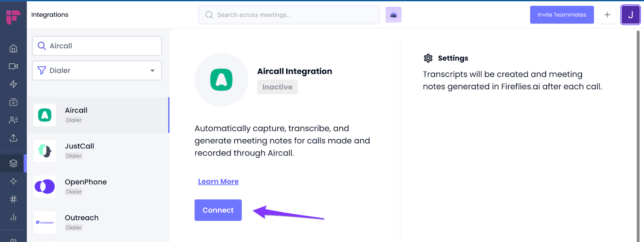Click the Settings gear icon

428,58
